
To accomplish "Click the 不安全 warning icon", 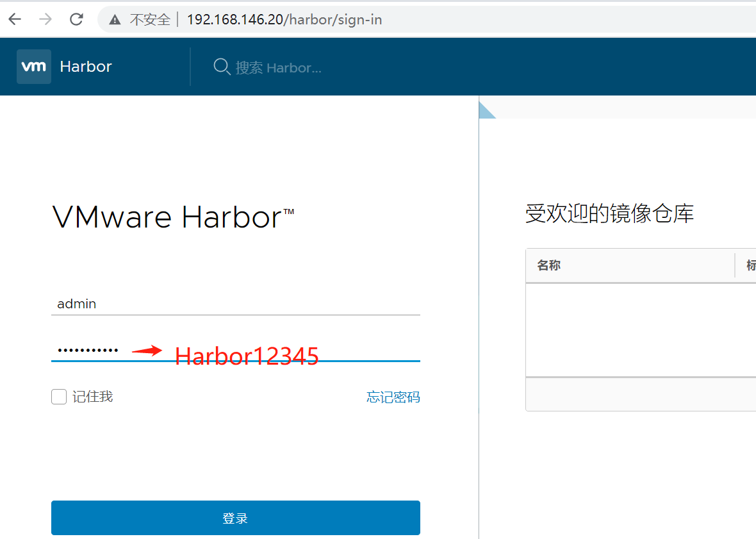I will (114, 19).
